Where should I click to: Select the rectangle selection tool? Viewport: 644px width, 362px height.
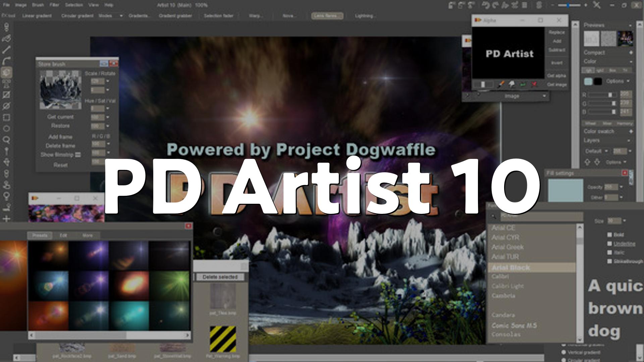[x=6, y=117]
